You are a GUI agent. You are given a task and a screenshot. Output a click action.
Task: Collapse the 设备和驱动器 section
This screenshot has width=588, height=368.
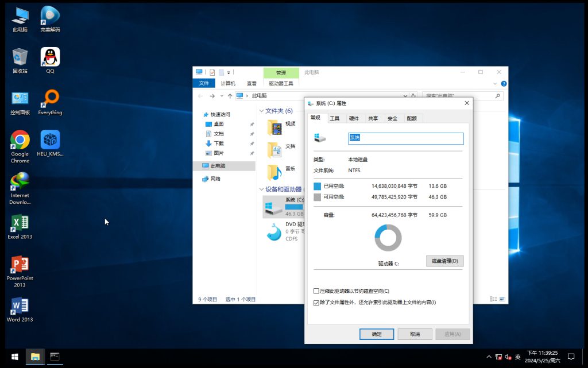pyautogui.click(x=261, y=189)
